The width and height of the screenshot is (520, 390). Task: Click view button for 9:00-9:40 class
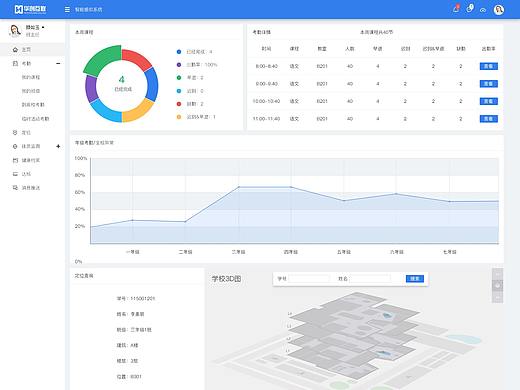point(489,84)
